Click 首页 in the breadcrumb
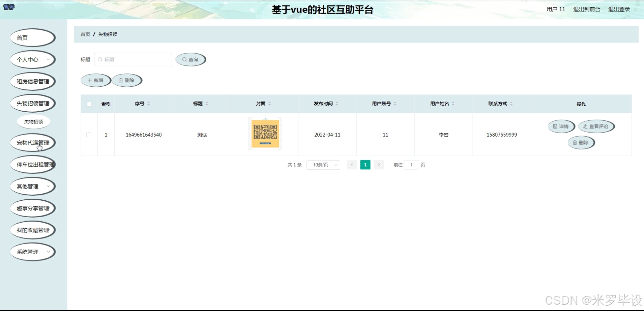The width and height of the screenshot is (644, 311). point(85,34)
